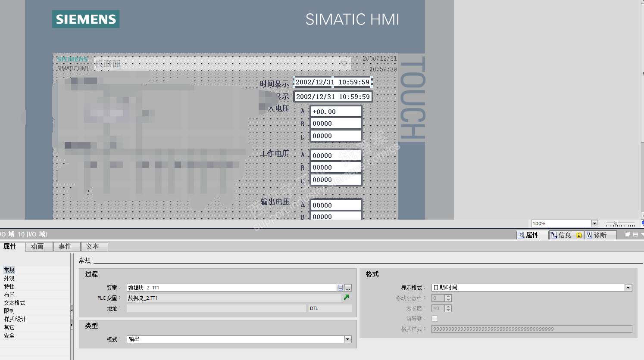Select the +00.00 I/O field in row A
The width and height of the screenshot is (644, 360).
coord(336,112)
